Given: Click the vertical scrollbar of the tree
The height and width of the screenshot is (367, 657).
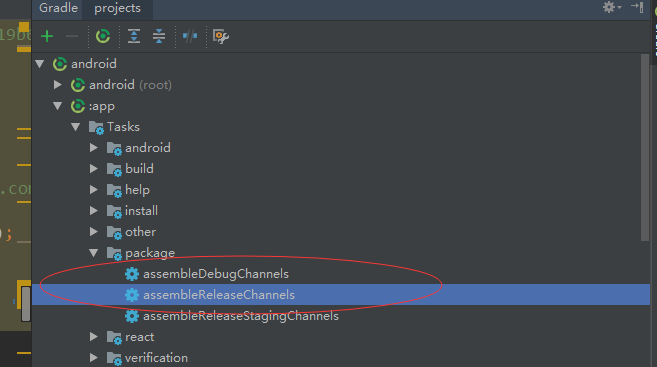Looking at the screenshot, I should (645, 147).
